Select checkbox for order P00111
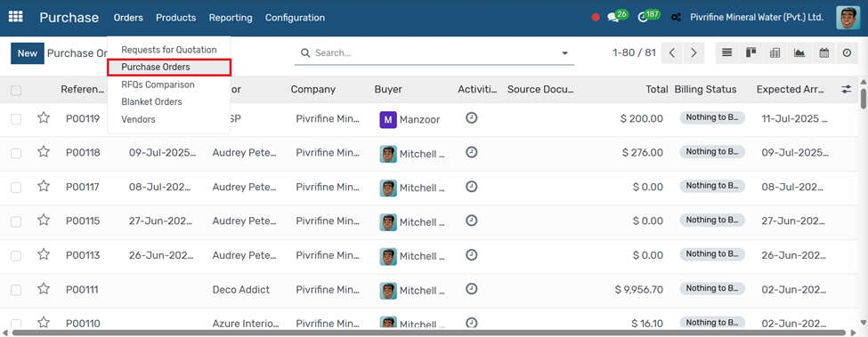Screen dimensions: 868x337 tap(16, 290)
